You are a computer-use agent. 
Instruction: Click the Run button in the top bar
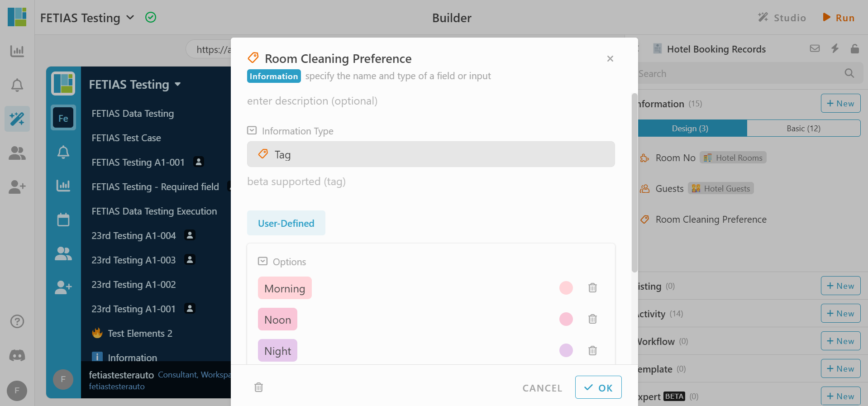pyautogui.click(x=839, y=18)
